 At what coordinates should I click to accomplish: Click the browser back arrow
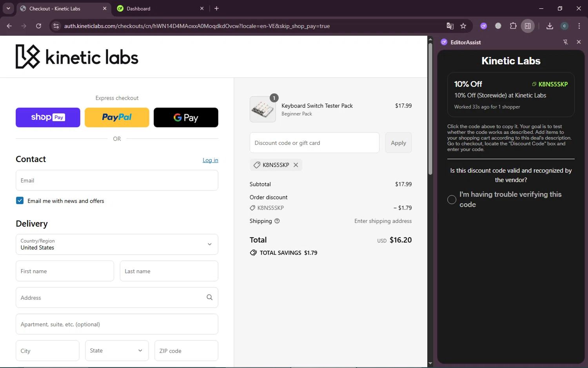click(9, 26)
